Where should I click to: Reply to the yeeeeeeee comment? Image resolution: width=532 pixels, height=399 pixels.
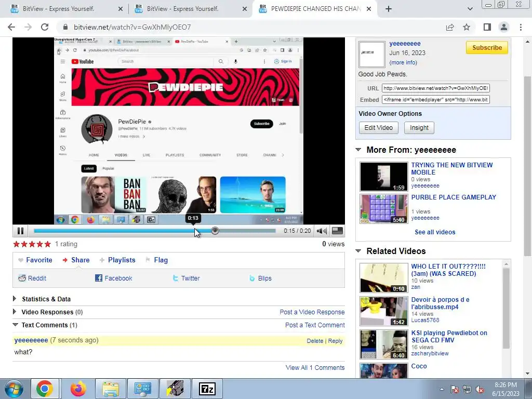[335, 341]
